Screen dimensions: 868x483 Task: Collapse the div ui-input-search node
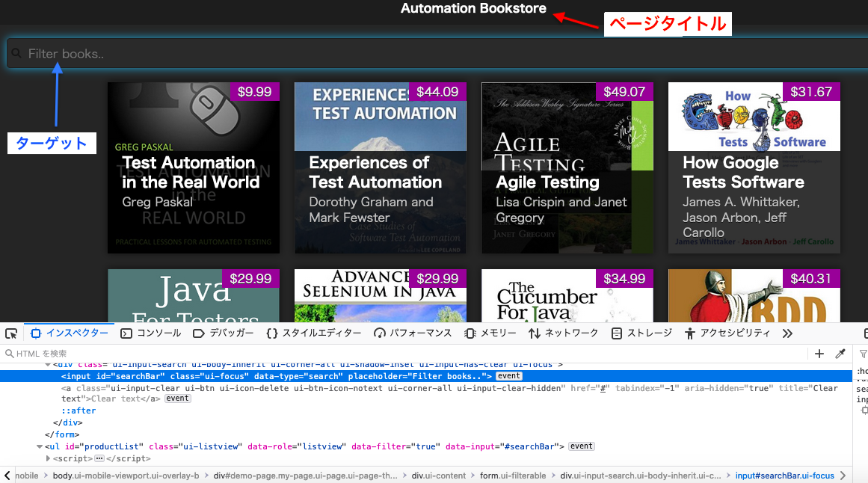[x=48, y=364]
